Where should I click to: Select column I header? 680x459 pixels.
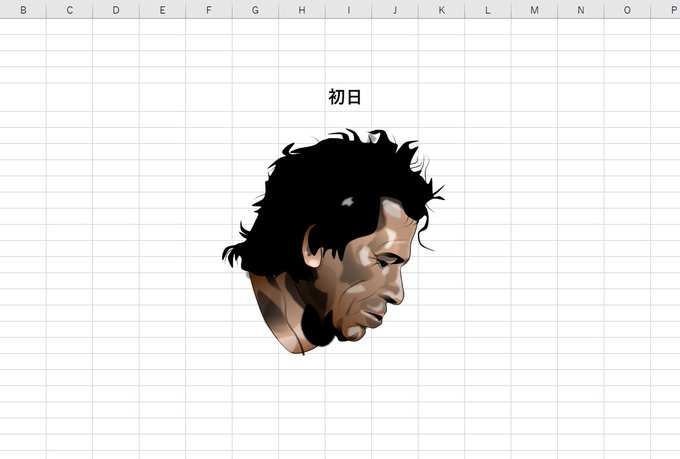coord(348,10)
